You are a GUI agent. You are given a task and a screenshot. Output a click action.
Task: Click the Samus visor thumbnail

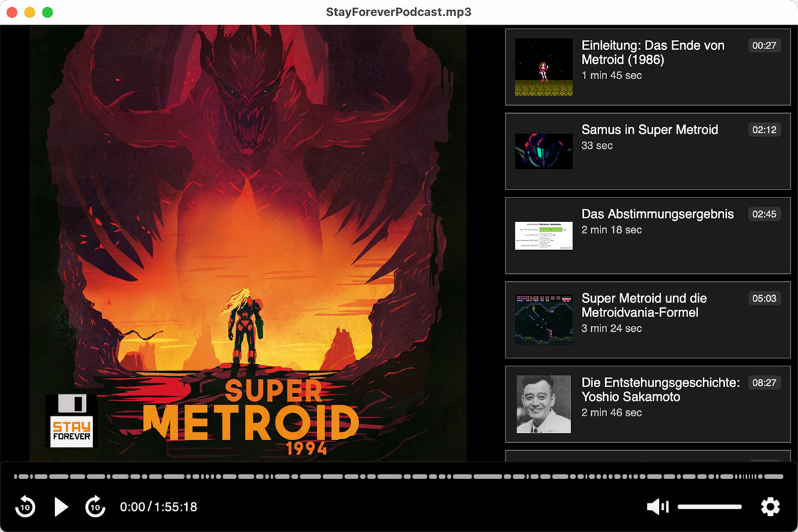[543, 151]
